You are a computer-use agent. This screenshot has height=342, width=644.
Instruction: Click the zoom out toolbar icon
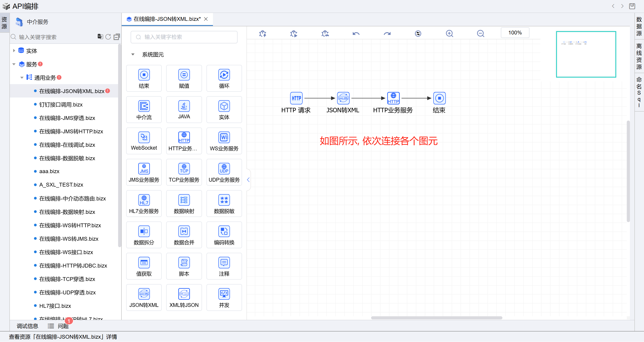[x=480, y=33]
